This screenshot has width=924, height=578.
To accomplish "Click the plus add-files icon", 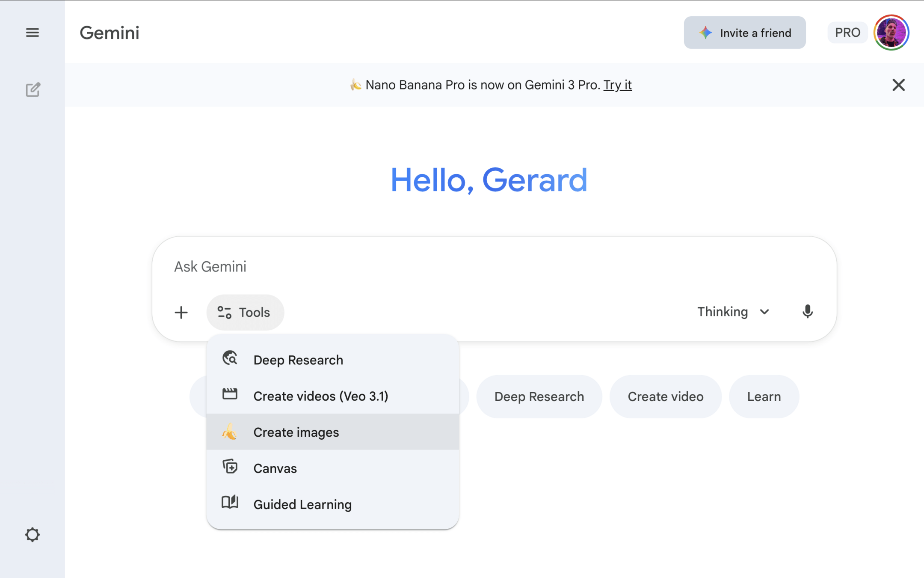I will [x=181, y=312].
